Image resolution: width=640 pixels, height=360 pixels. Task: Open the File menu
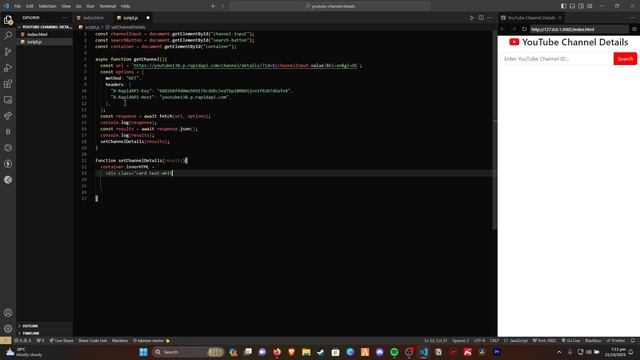tap(18, 6)
